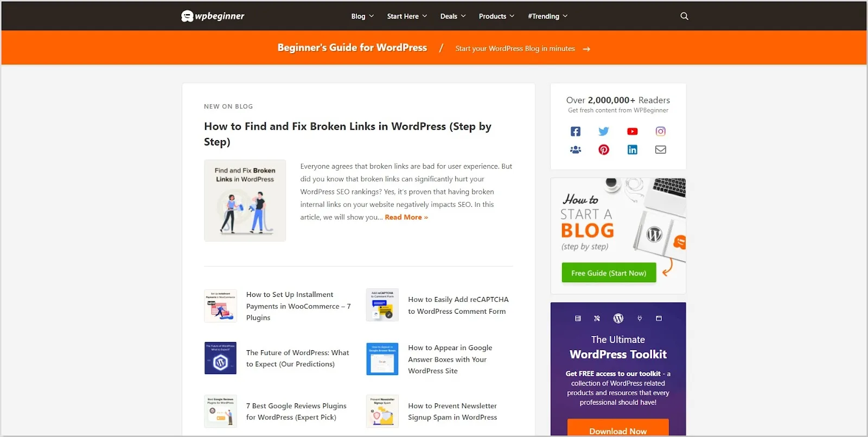Click The Ultimate WordPress Toolkit heading
868x437 pixels.
(618, 347)
